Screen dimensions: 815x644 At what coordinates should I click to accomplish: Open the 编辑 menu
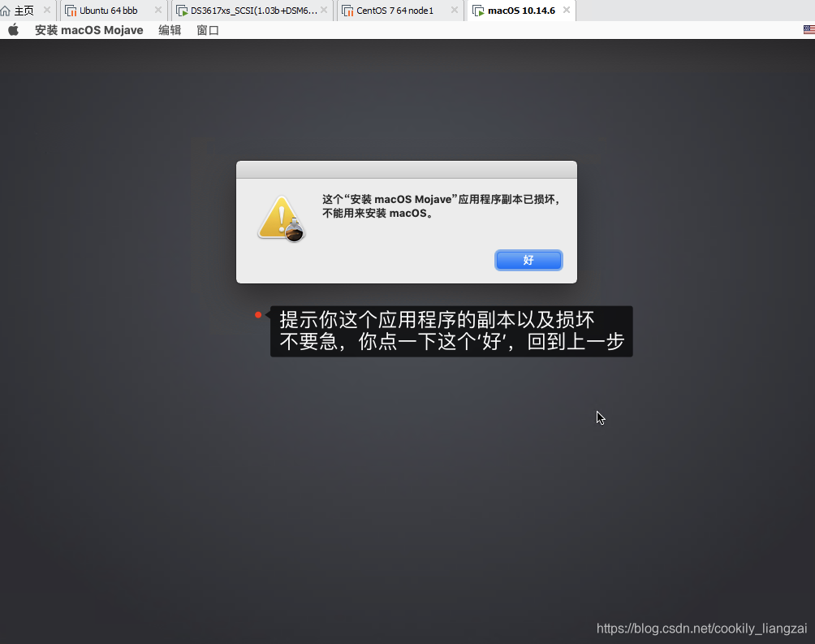point(170,30)
